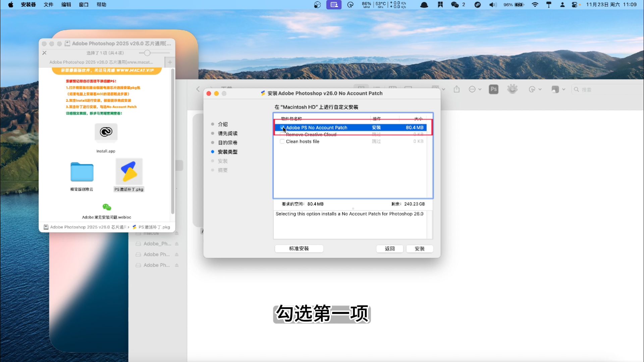Open Install.app icon in the DMG window
The width and height of the screenshot is (644, 362).
coord(106,132)
